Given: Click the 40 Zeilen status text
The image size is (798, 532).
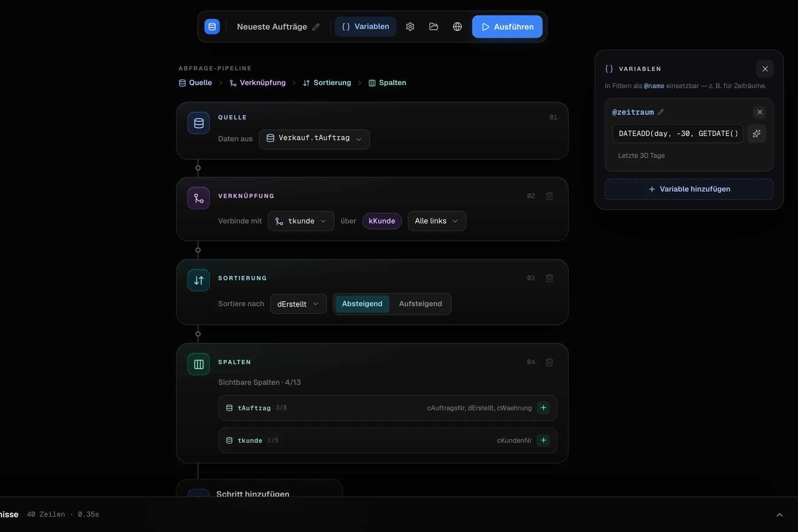Looking at the screenshot, I should pyautogui.click(x=46, y=514).
